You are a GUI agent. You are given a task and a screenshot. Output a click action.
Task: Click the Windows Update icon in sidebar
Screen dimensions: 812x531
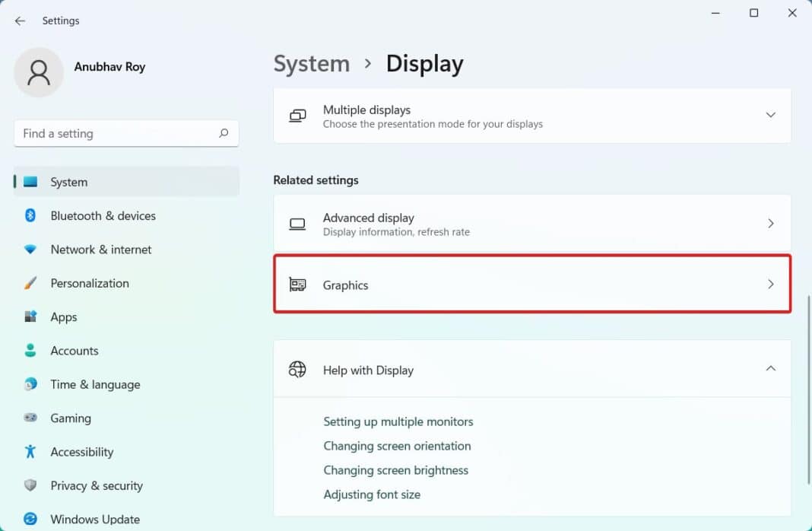[x=30, y=519]
